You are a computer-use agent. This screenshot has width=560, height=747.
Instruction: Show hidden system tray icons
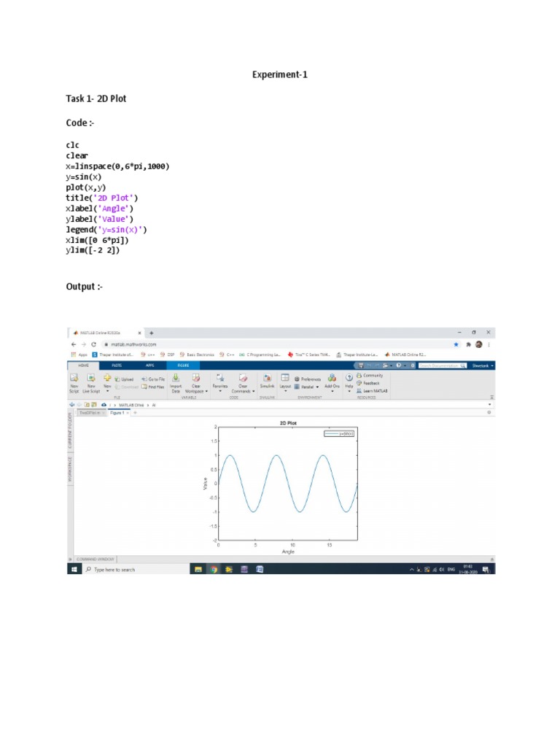click(411, 570)
